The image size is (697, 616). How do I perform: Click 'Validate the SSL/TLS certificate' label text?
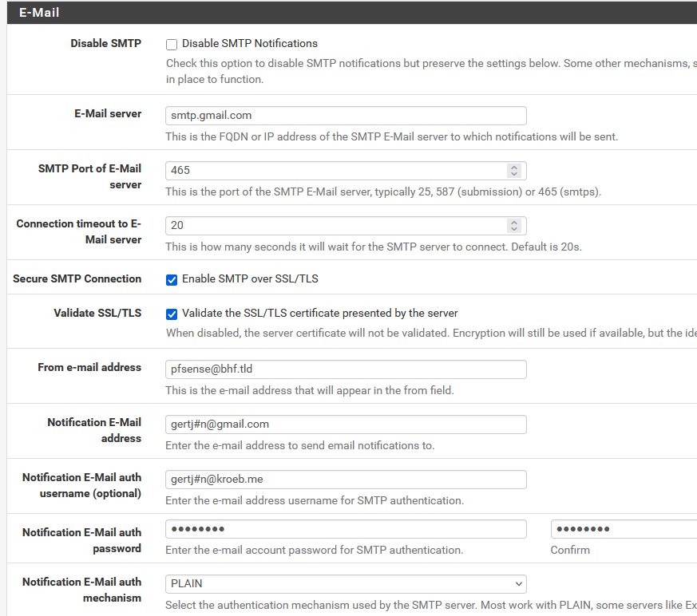tap(319, 314)
